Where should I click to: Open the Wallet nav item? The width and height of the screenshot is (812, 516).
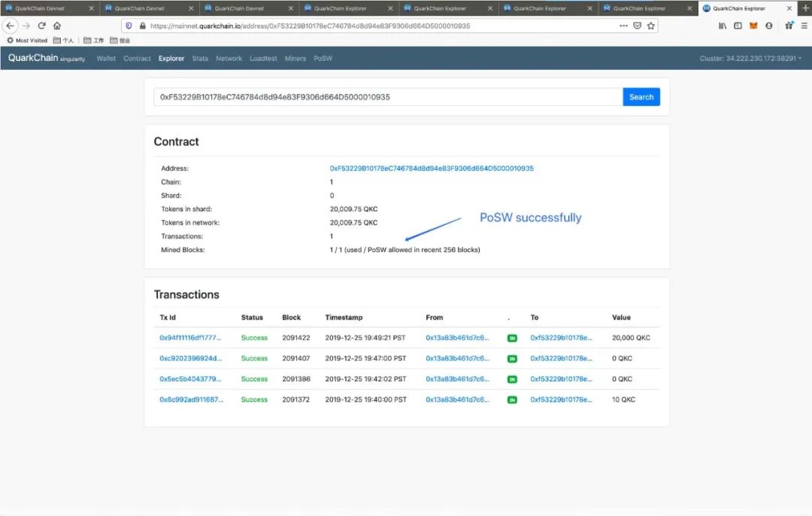click(x=106, y=59)
